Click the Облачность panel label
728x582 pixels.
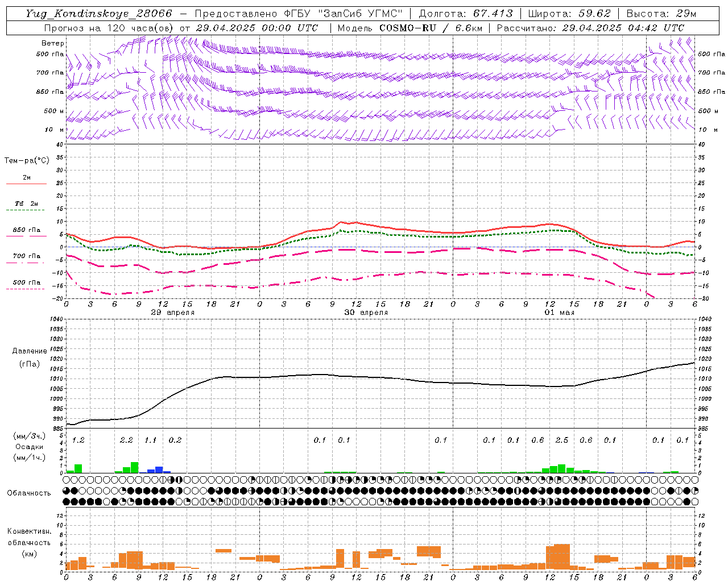point(29,493)
